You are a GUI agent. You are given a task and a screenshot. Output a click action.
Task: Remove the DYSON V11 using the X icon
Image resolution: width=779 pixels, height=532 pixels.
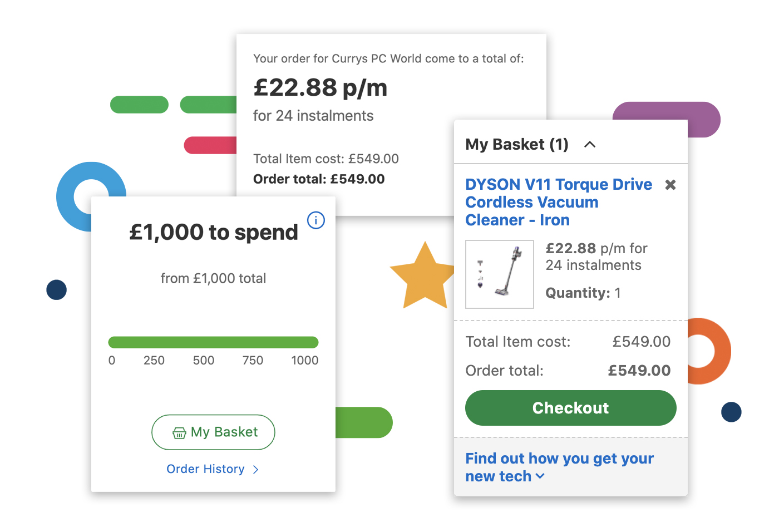click(670, 184)
